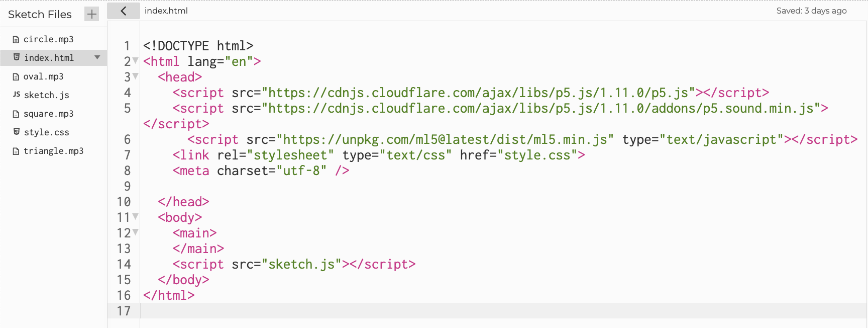Open triangle.mp3 in the sidebar
This screenshot has height=328, width=868.
coord(53,151)
